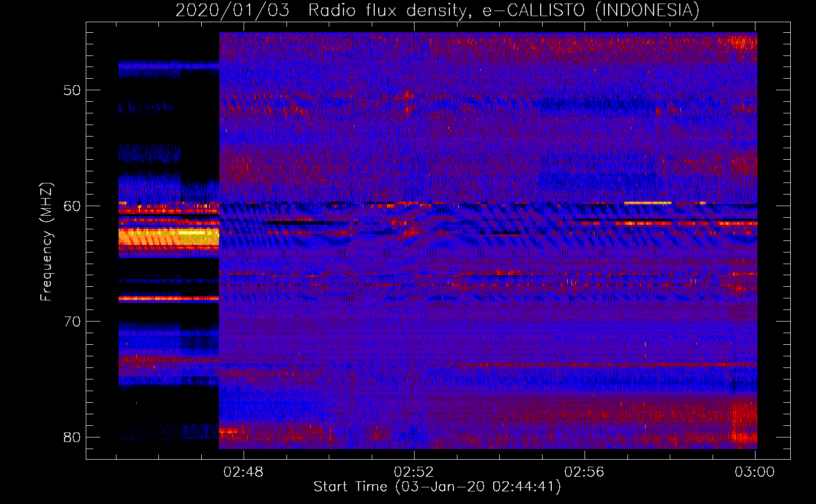Click the frequency tick label "80"
Viewport: 816px width, 504px height.
click(x=72, y=437)
